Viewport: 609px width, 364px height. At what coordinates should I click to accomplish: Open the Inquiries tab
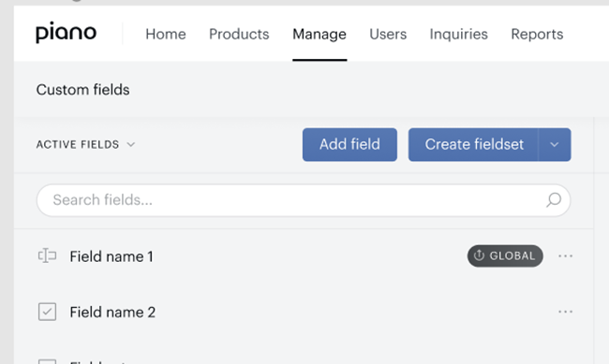click(x=459, y=34)
